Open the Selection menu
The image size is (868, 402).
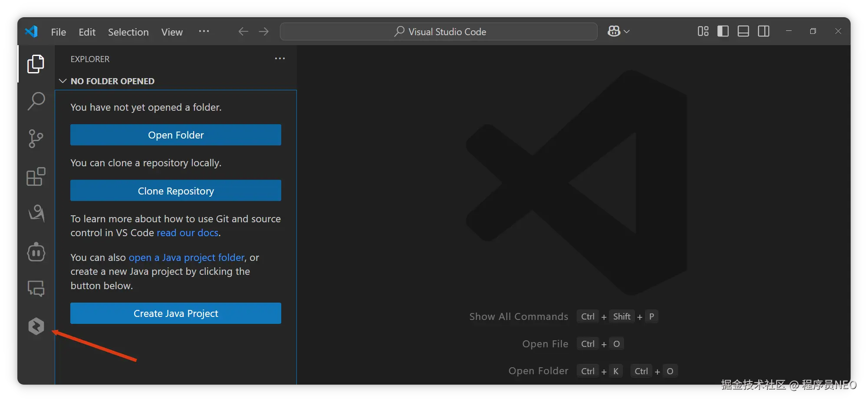[128, 32]
